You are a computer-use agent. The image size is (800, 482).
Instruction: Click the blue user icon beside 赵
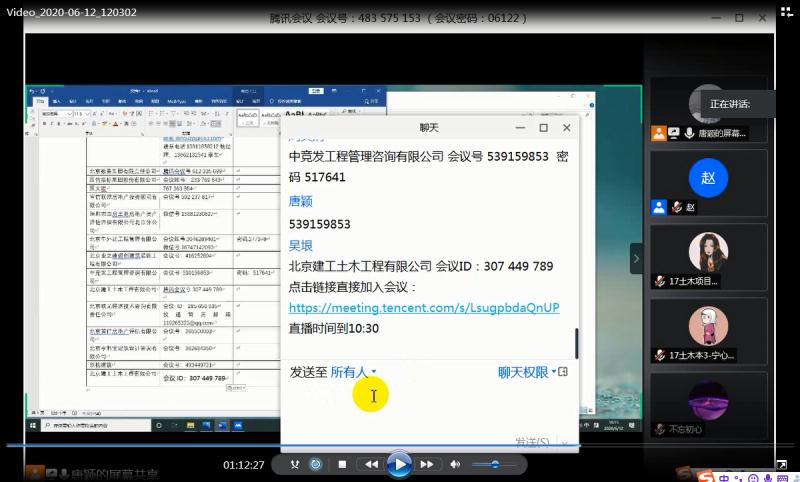pyautogui.click(x=659, y=207)
